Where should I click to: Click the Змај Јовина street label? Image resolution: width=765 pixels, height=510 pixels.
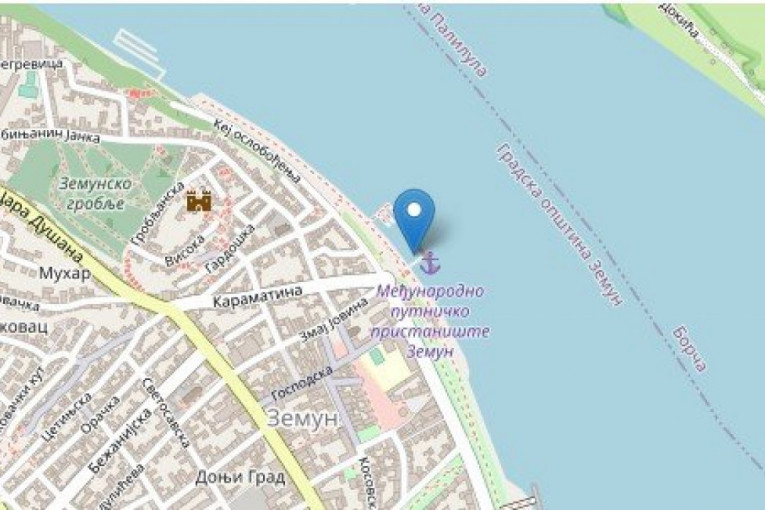click(x=334, y=320)
